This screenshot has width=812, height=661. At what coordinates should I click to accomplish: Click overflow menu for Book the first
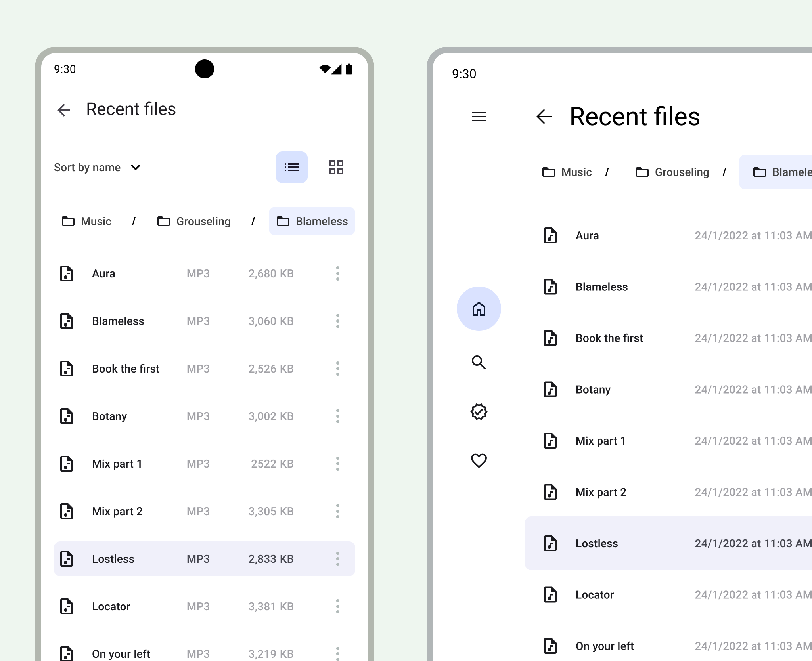tap(338, 369)
